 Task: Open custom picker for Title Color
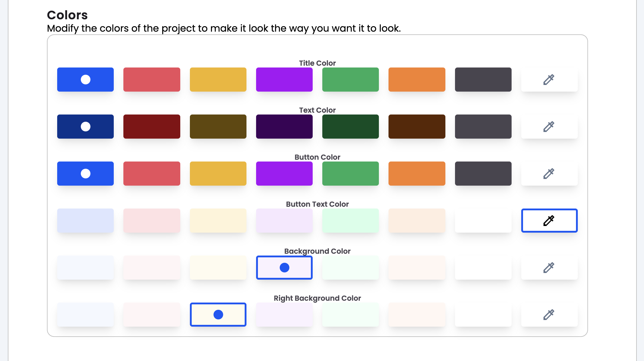[x=549, y=80]
